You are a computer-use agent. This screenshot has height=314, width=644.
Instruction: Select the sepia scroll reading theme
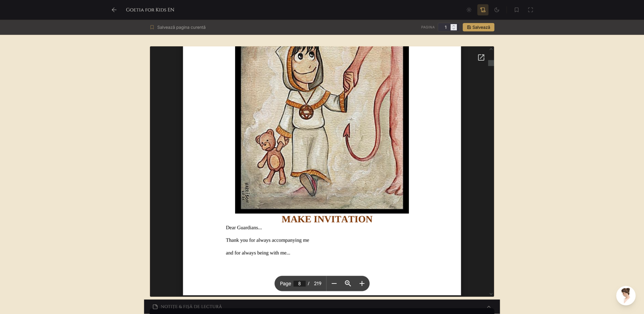click(x=483, y=10)
